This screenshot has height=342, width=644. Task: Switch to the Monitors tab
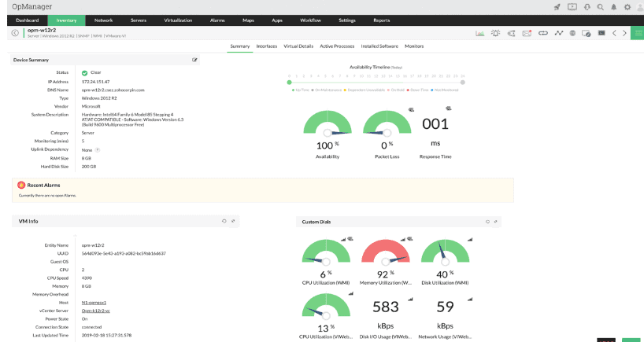point(414,46)
